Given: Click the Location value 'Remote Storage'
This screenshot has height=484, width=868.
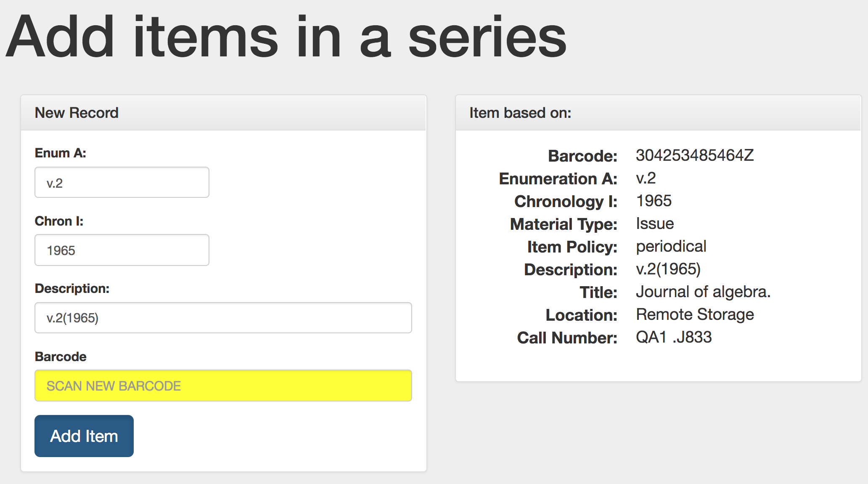Looking at the screenshot, I should tap(695, 314).
